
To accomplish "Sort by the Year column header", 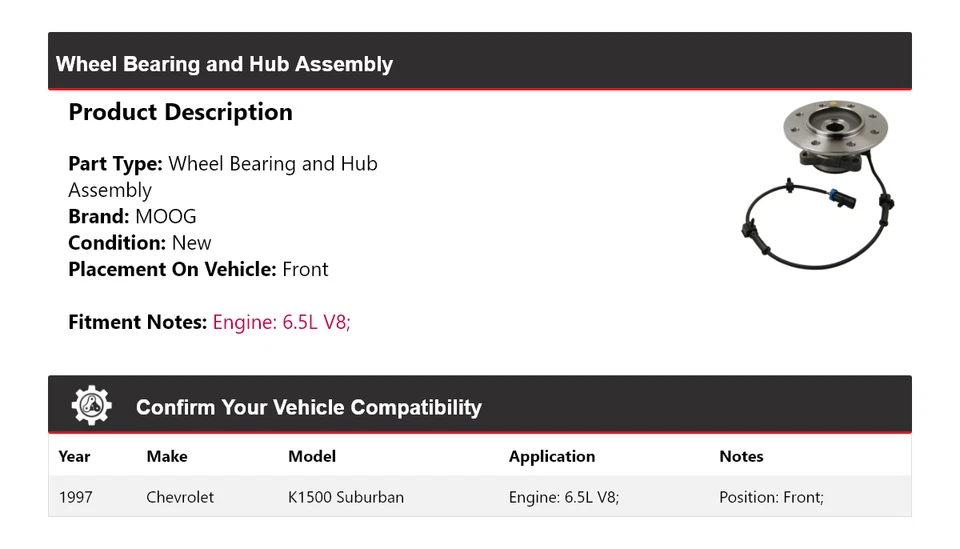I will (x=74, y=456).
